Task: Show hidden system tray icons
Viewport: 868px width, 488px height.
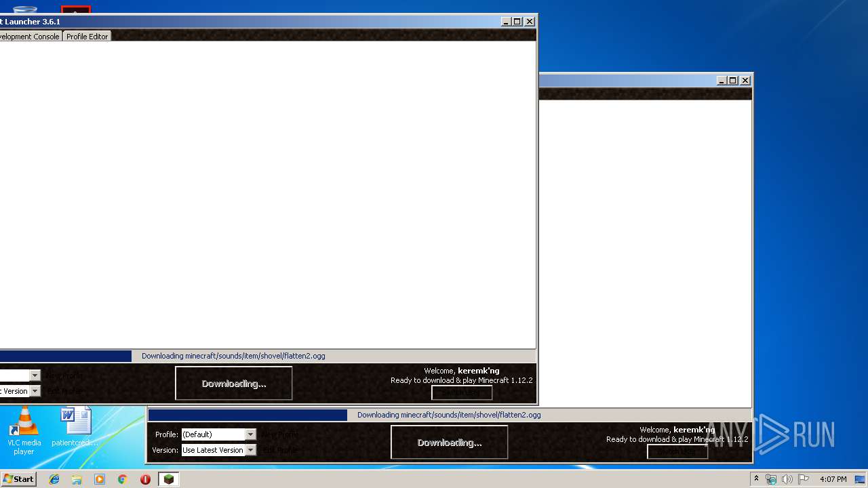Action: [756, 479]
